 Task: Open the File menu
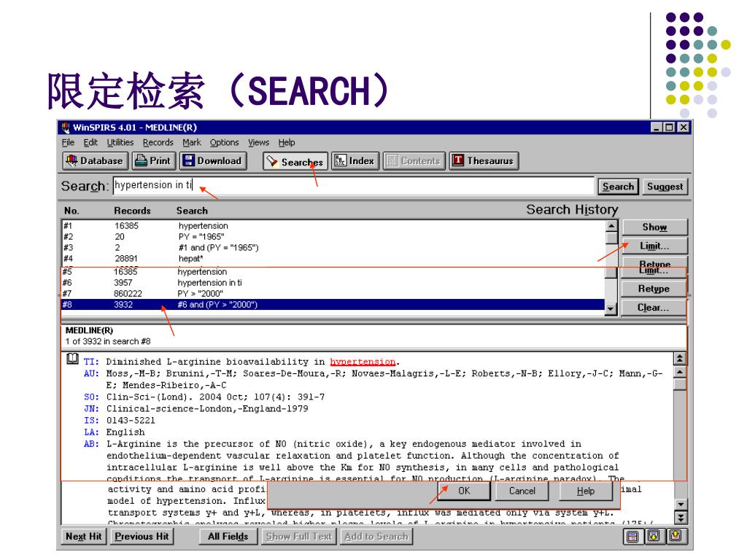point(68,142)
